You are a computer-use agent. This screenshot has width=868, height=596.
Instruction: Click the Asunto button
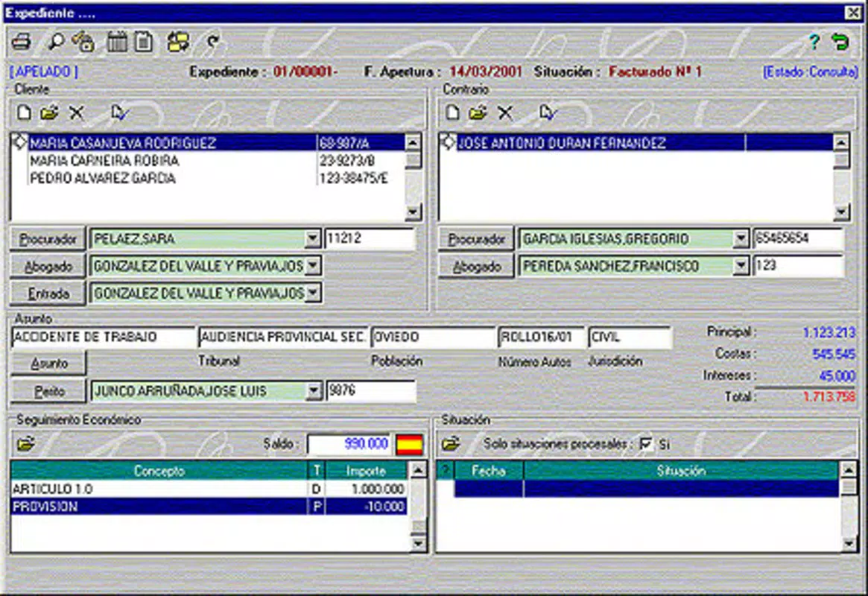[x=48, y=363]
